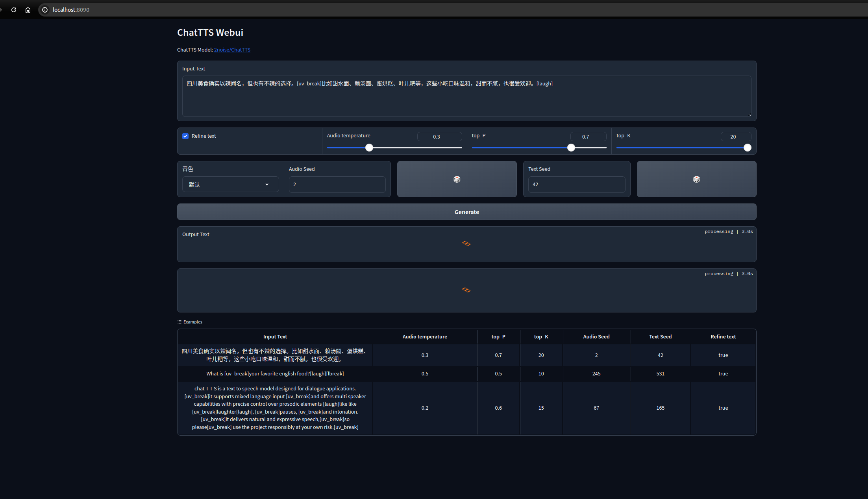Adjust the top_P slider handle

tap(571, 148)
